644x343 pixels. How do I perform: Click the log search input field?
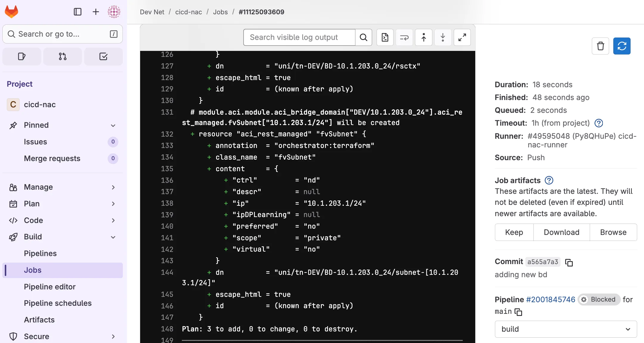point(299,38)
